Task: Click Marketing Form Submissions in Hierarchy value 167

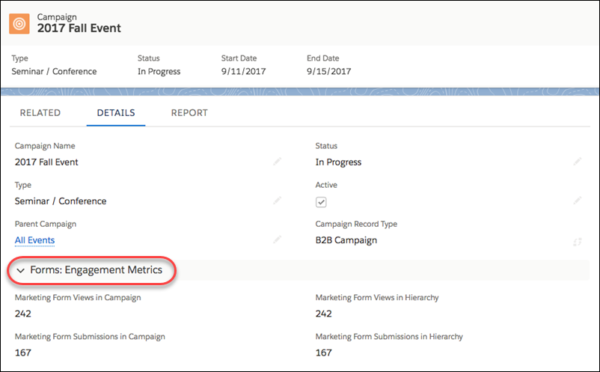Action: [x=324, y=353]
